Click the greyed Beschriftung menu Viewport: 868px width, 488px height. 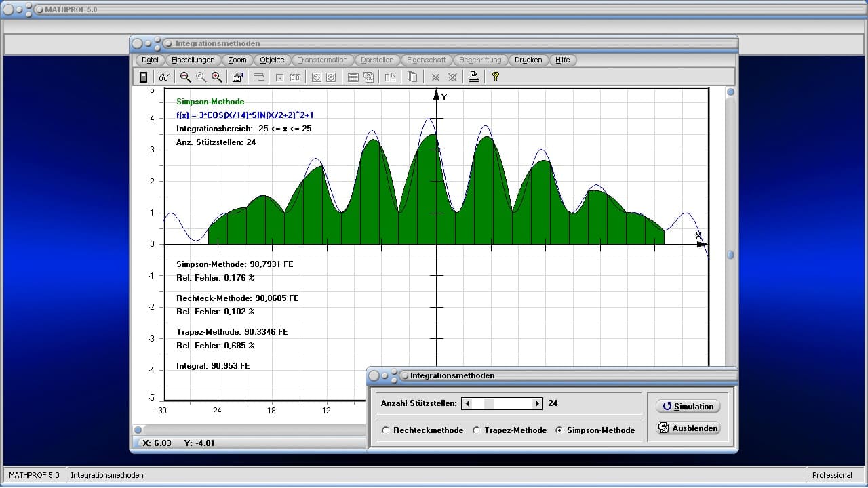point(480,60)
